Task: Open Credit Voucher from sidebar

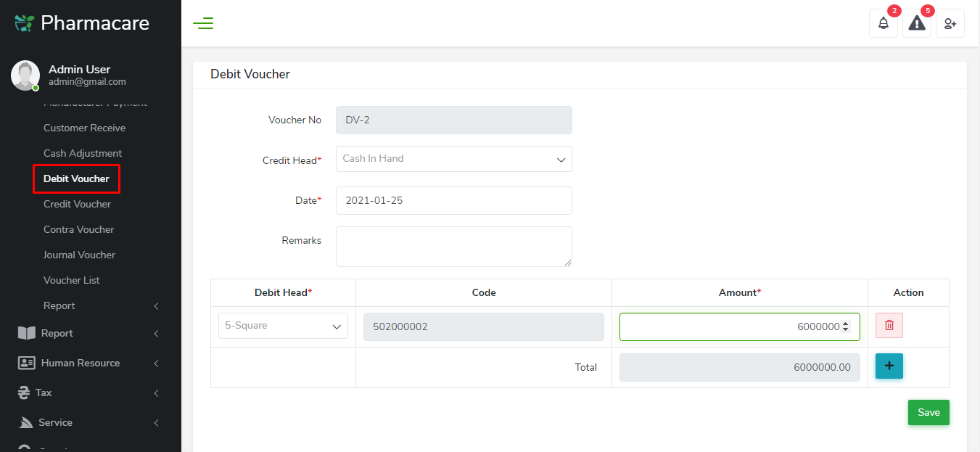Action: [77, 204]
